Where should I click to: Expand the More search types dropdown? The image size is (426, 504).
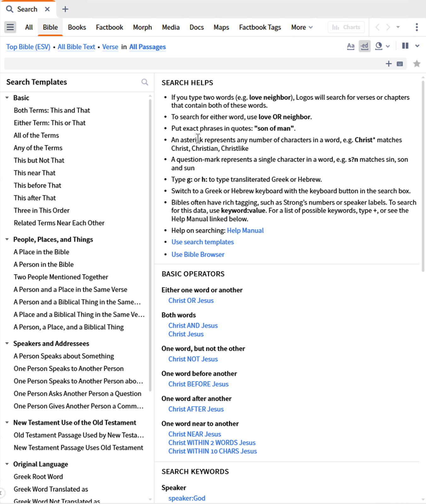(302, 27)
